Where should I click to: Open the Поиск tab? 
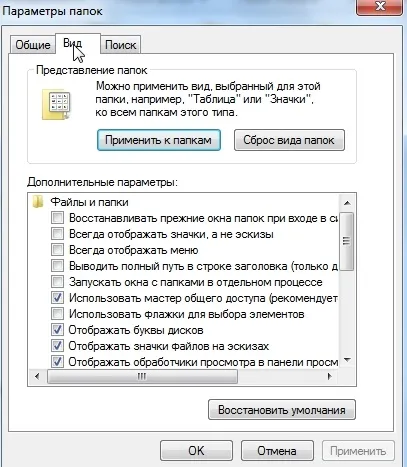pos(120,45)
